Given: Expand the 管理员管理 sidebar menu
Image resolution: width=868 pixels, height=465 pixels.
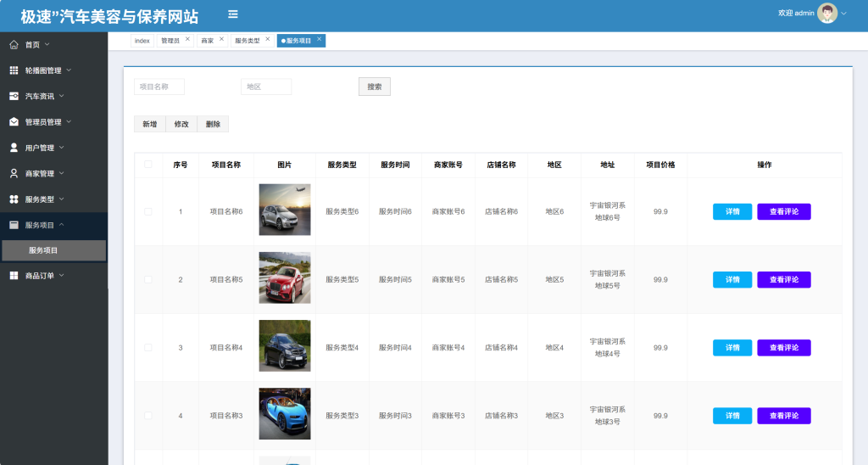Looking at the screenshot, I should [70, 122].
